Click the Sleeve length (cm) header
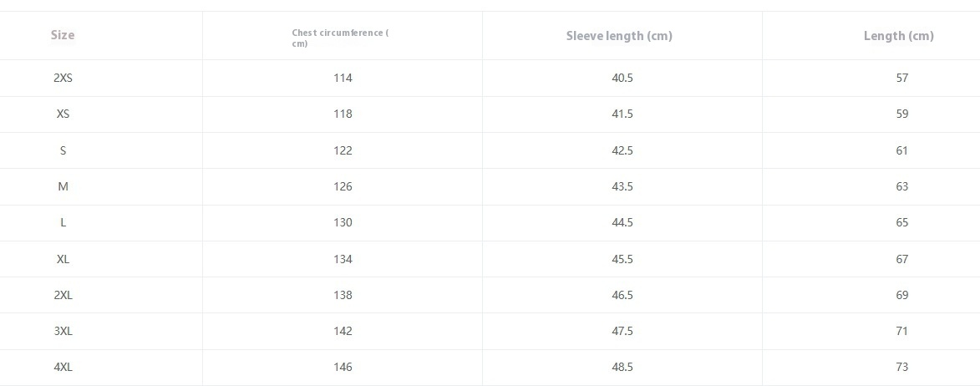 point(619,36)
